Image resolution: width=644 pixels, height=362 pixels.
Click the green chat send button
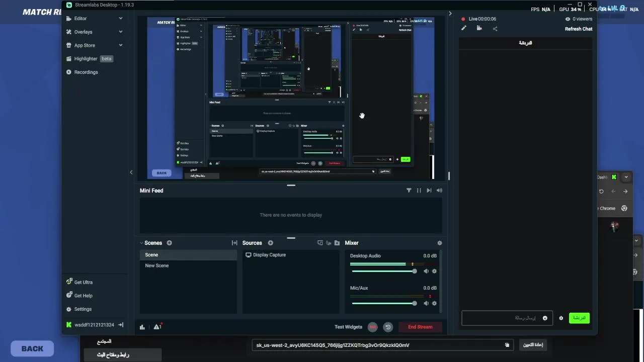(x=579, y=318)
